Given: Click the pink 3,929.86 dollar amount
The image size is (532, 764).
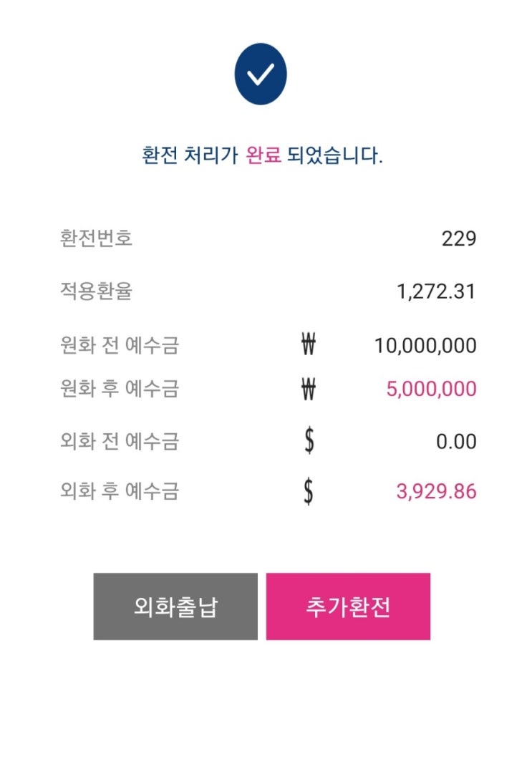Looking at the screenshot, I should 435,492.
